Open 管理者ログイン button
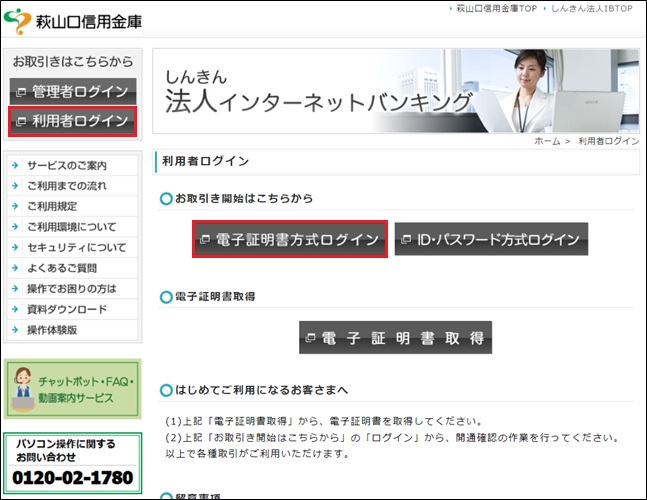This screenshot has height=500, width=647. pos(73,91)
